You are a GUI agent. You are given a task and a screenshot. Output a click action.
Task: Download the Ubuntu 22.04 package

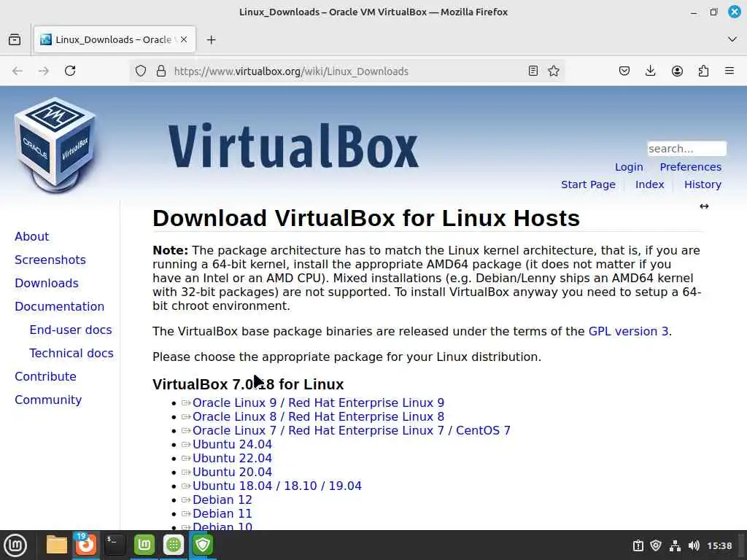coord(233,458)
